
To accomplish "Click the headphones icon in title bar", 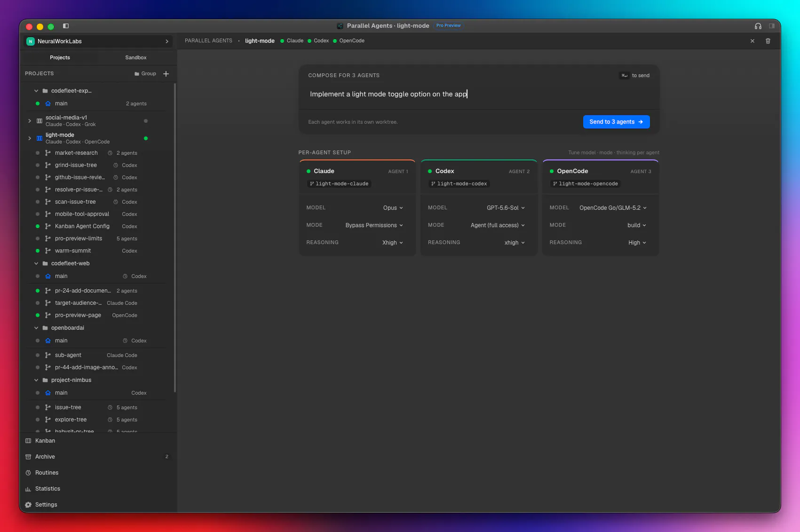I will pos(758,26).
